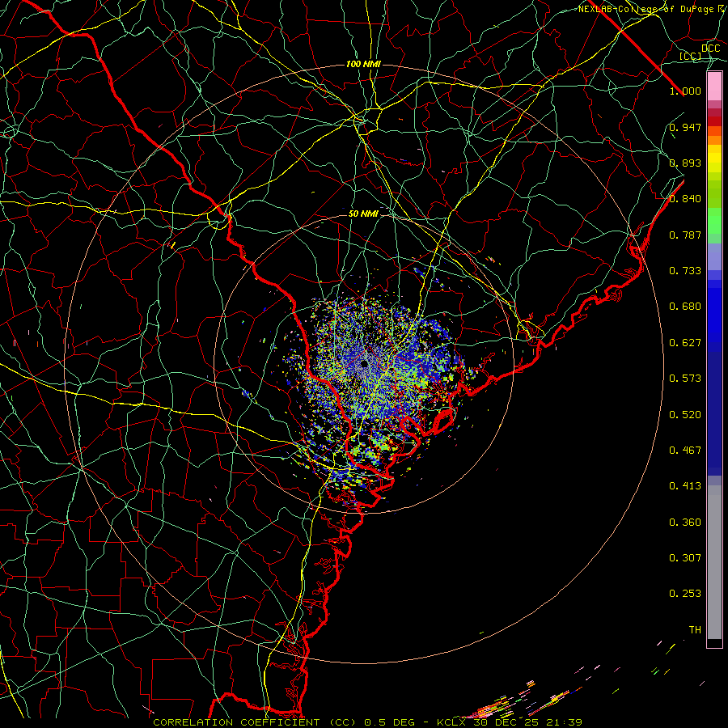The height and width of the screenshot is (728, 728).
Task: Click the 0.947 scale value
Action: coord(685,127)
